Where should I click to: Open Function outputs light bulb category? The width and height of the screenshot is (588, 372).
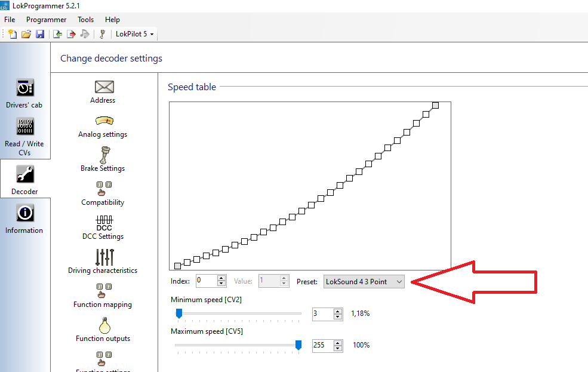pos(103,330)
